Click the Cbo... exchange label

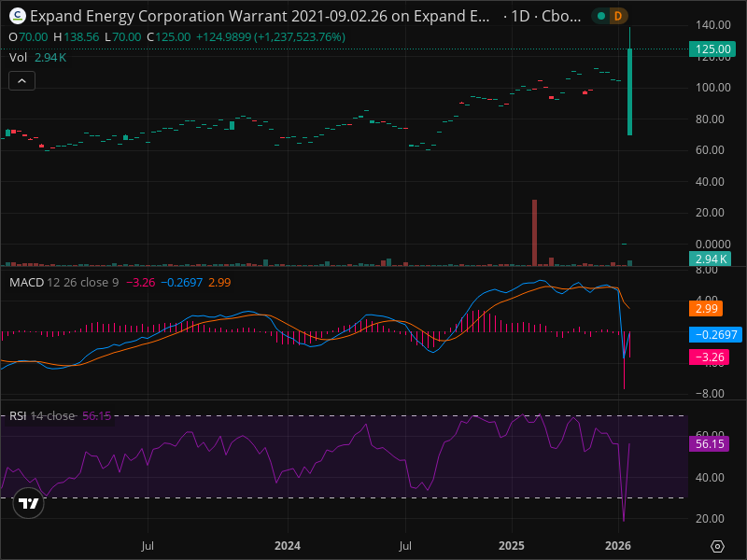561,16
